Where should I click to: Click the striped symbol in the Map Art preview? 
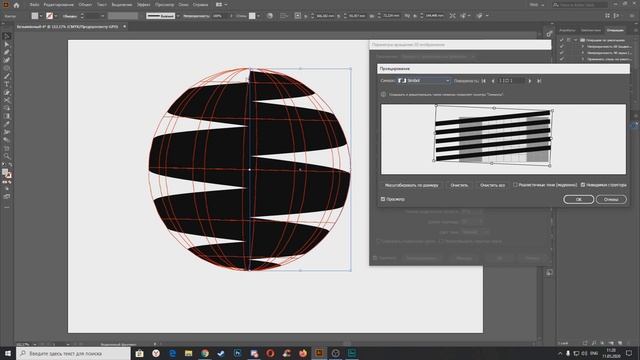493,137
